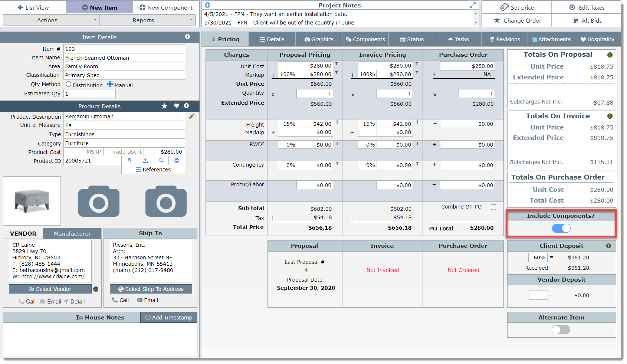Add a new project note with plus icon
Viewport: 627px width, 364px height.
208,5
